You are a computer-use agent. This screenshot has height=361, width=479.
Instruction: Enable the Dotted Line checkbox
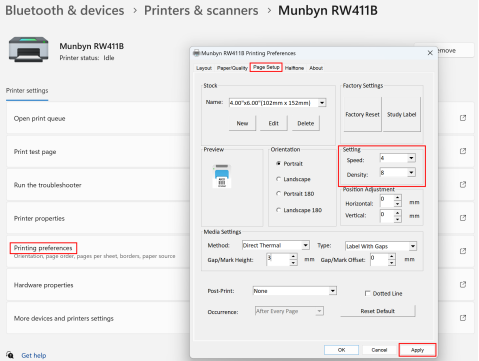tap(367, 293)
